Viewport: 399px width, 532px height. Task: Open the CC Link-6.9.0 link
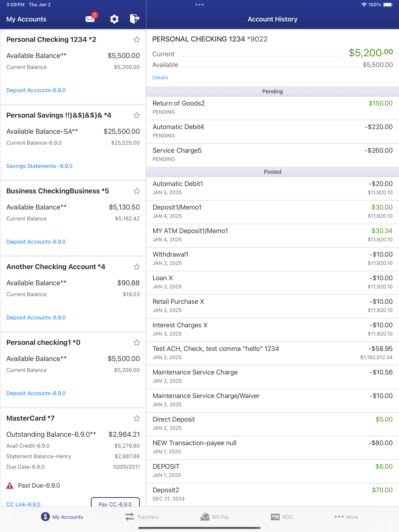(x=23, y=504)
